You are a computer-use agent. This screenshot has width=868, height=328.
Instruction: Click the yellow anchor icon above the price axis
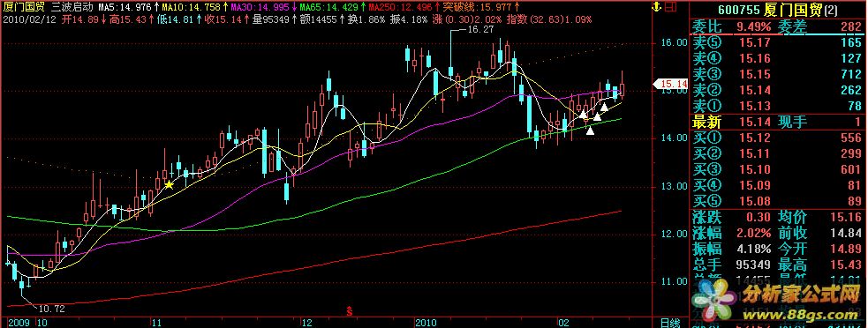(657, 7)
